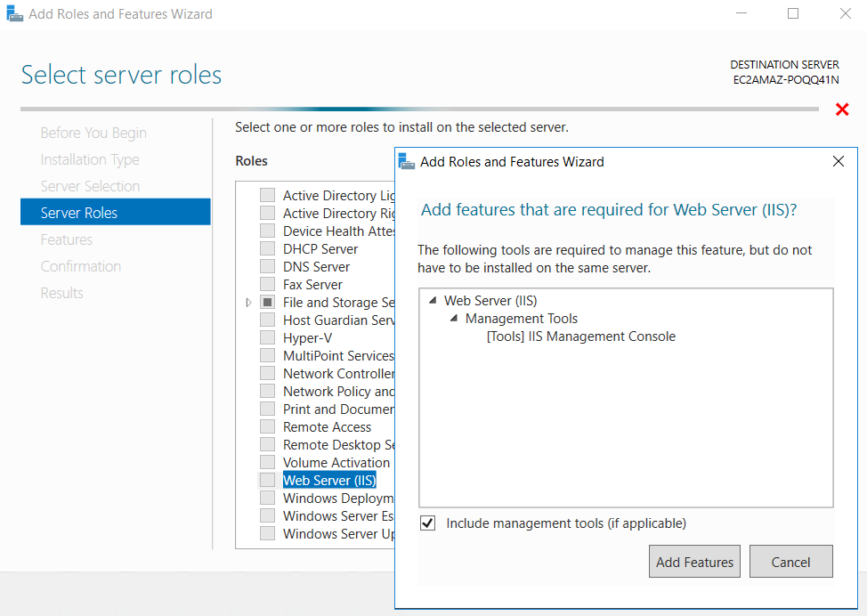Check the DNS Server role checkbox

tap(268, 266)
